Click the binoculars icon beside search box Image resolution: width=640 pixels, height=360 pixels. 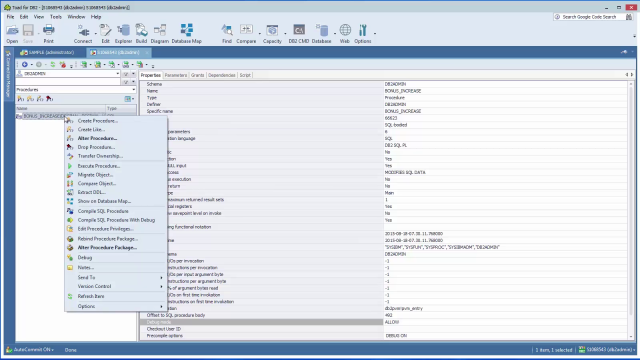(x=629, y=17)
